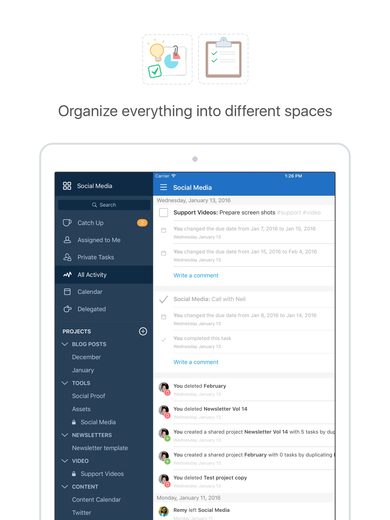Viewport: 390px width, 520px height.
Task: Open the December project
Action: (86, 357)
